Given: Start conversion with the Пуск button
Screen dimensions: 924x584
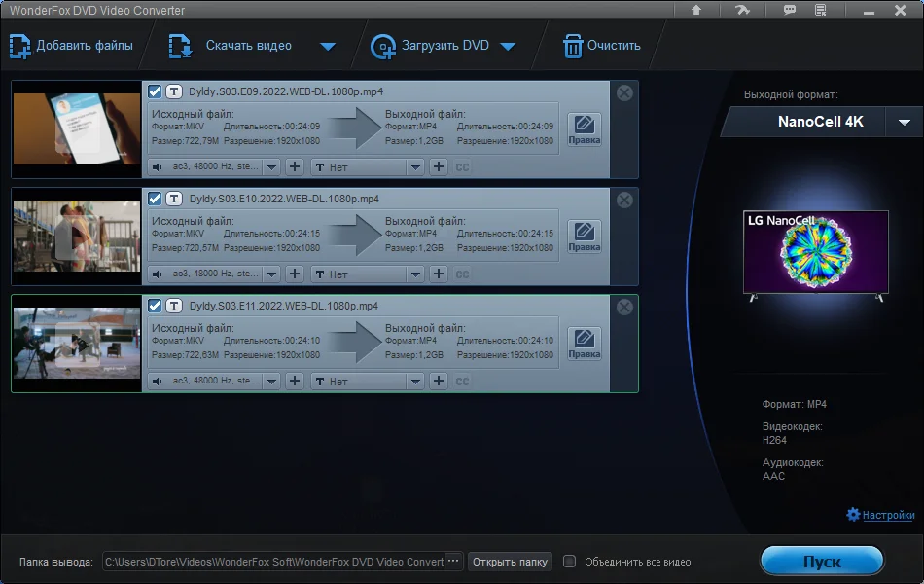Looking at the screenshot, I should point(822,561).
